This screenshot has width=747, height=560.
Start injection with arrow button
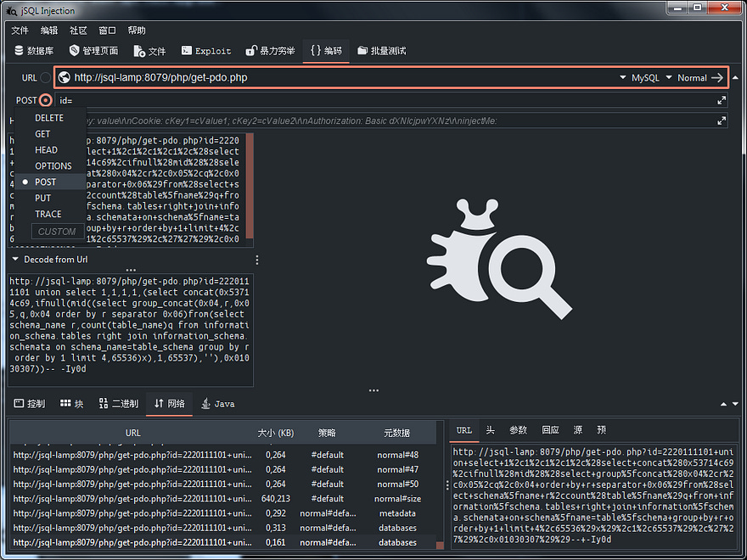pyautogui.click(x=717, y=77)
